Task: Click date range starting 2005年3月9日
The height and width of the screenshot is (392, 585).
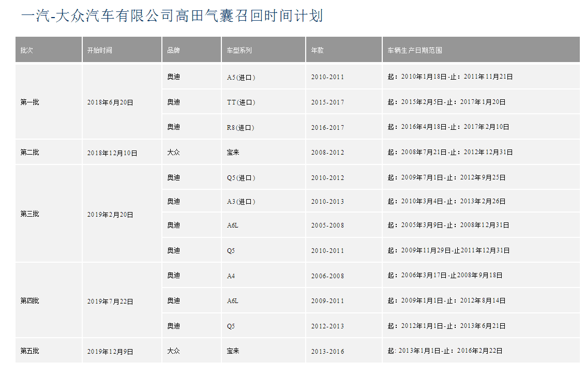Action: click(448, 225)
